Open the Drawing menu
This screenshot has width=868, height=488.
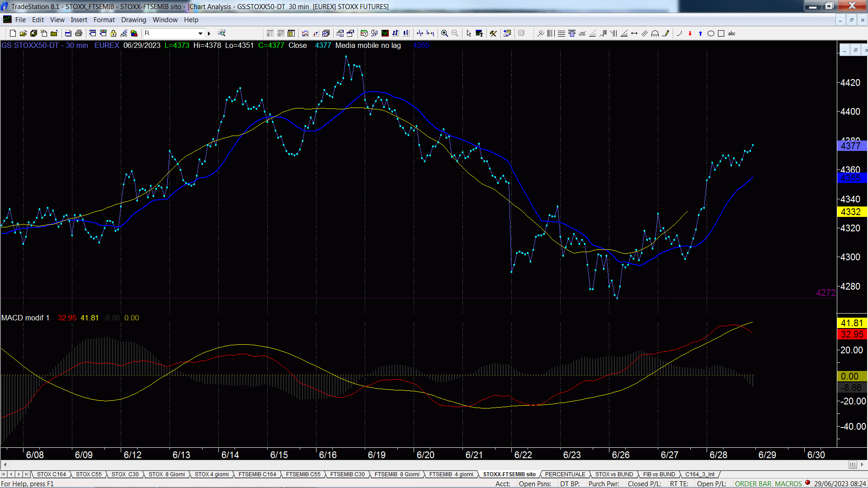134,20
